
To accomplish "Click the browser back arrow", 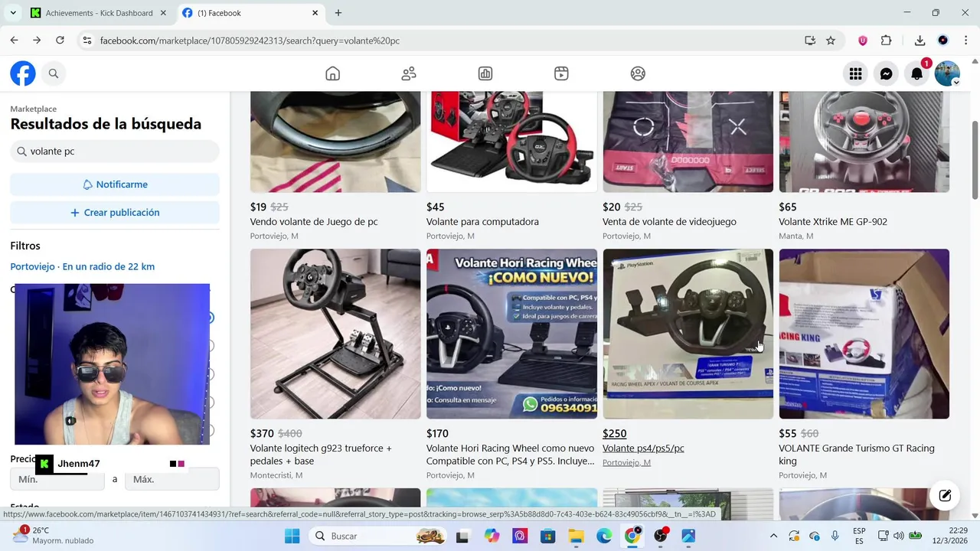I will [14, 41].
